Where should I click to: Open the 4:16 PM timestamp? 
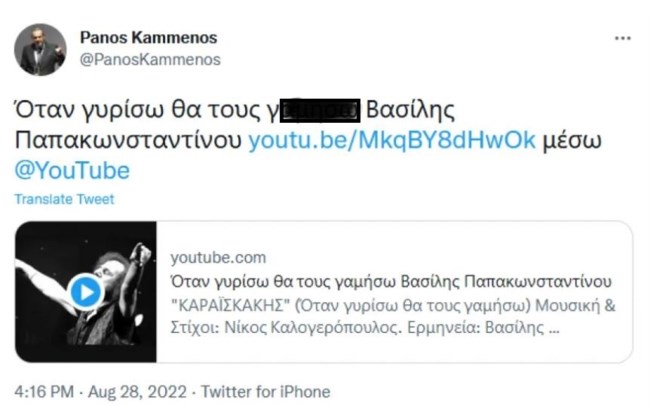coord(44,391)
